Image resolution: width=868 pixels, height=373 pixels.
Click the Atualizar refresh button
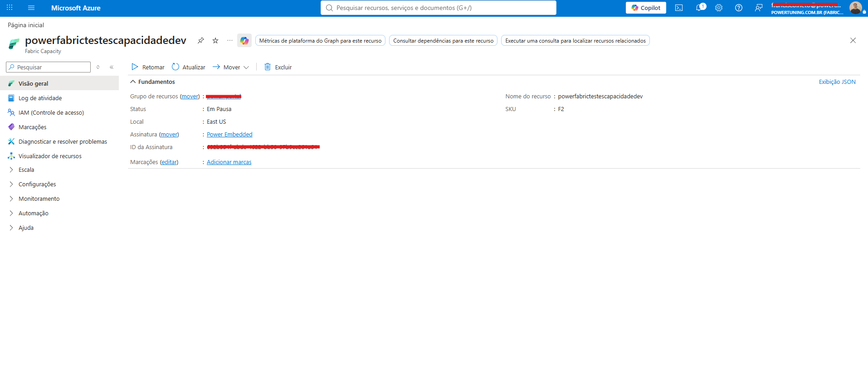pos(188,67)
